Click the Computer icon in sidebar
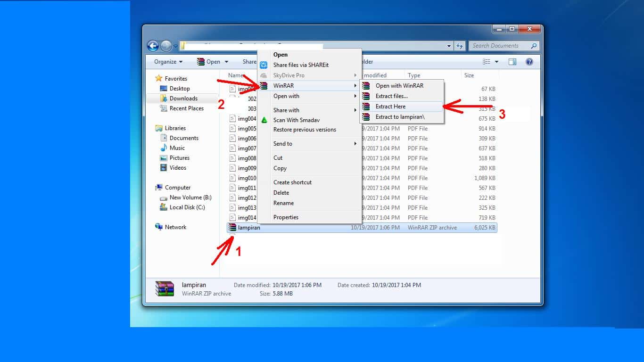 [x=159, y=188]
